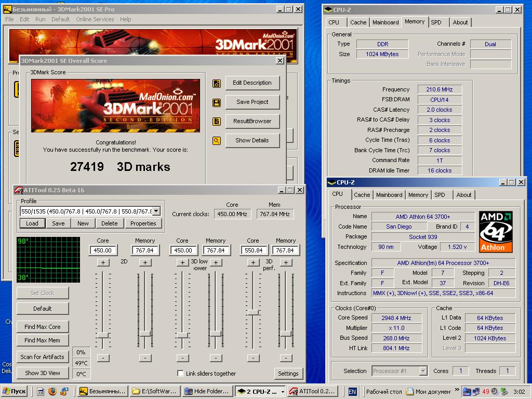Click the first system tray icon
The width and height of the screenshot is (532, 399).
[467, 392]
